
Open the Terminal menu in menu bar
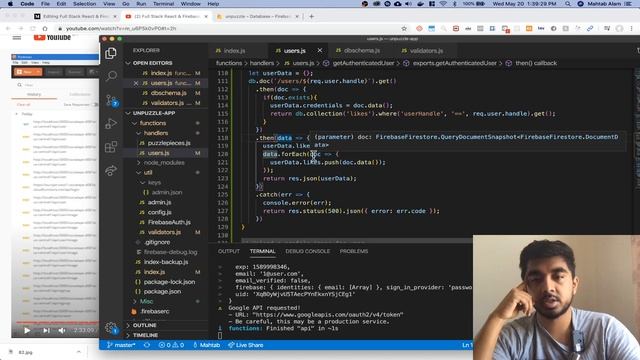[163, 4]
